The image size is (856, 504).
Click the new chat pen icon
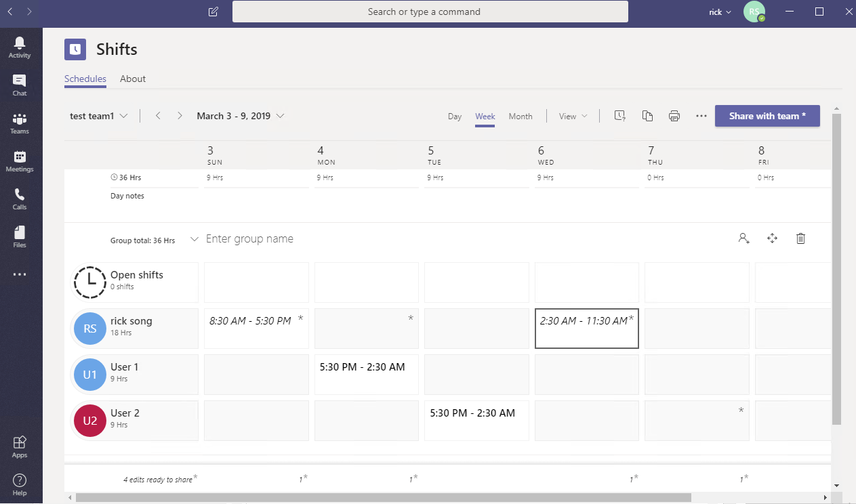pos(213,12)
